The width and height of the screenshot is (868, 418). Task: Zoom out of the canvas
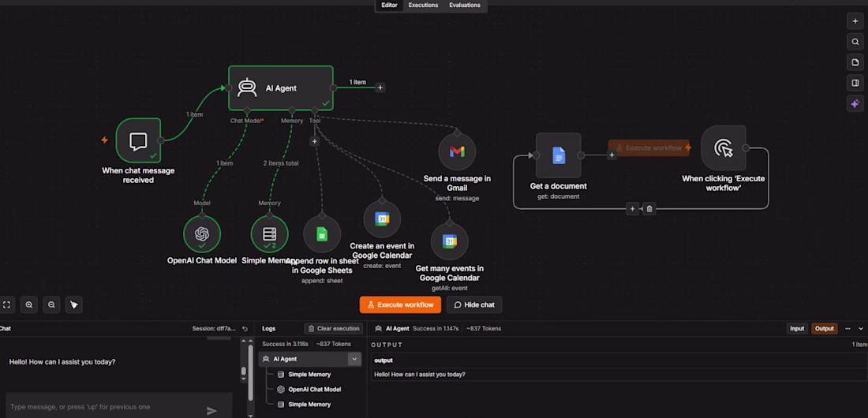tap(51, 304)
